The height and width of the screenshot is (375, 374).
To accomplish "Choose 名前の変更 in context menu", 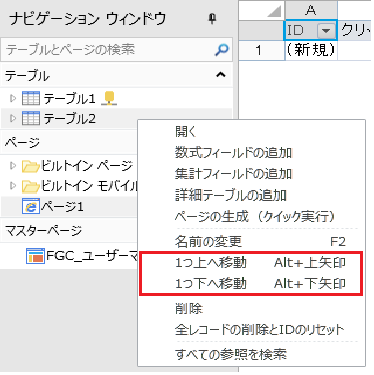I will (x=252, y=241).
